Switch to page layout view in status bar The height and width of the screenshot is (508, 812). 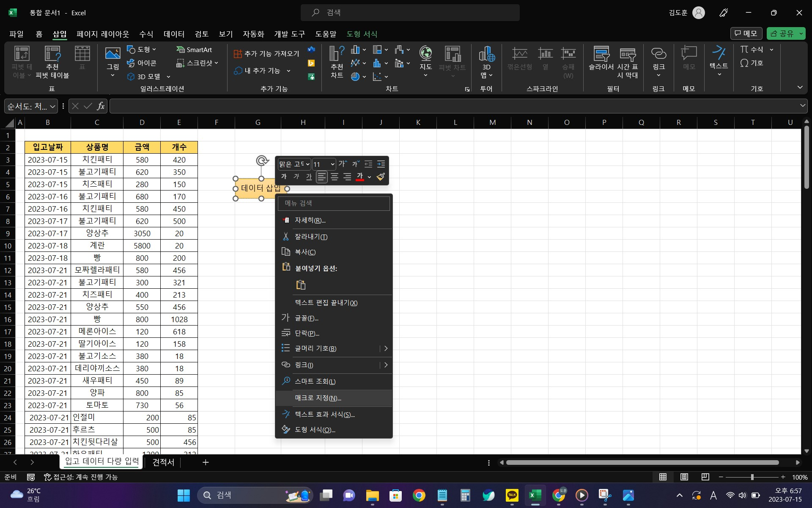pyautogui.click(x=684, y=477)
